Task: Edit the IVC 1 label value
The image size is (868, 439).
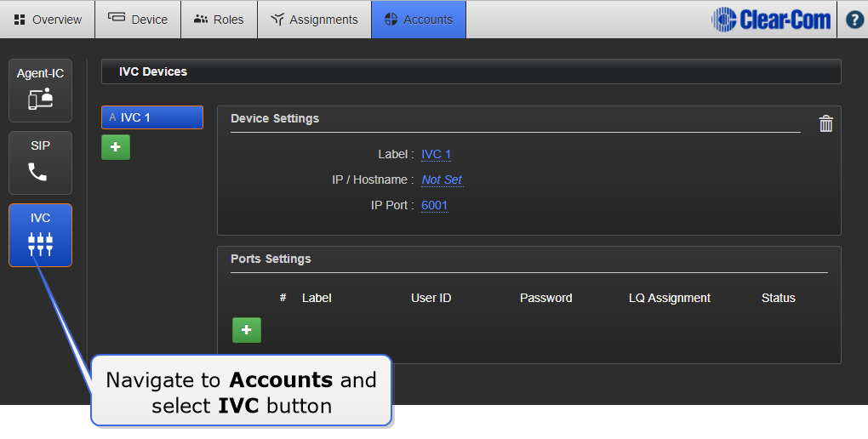Action: 436,154
